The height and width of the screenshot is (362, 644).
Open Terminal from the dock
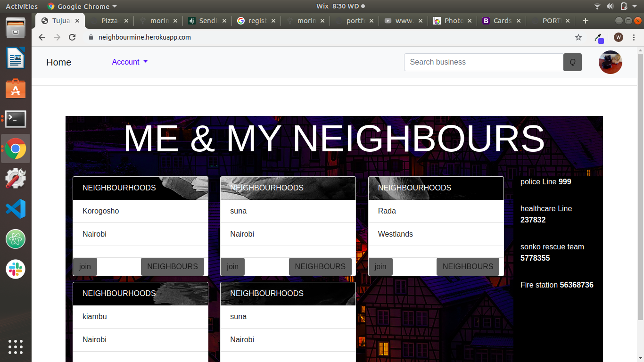pyautogui.click(x=16, y=119)
